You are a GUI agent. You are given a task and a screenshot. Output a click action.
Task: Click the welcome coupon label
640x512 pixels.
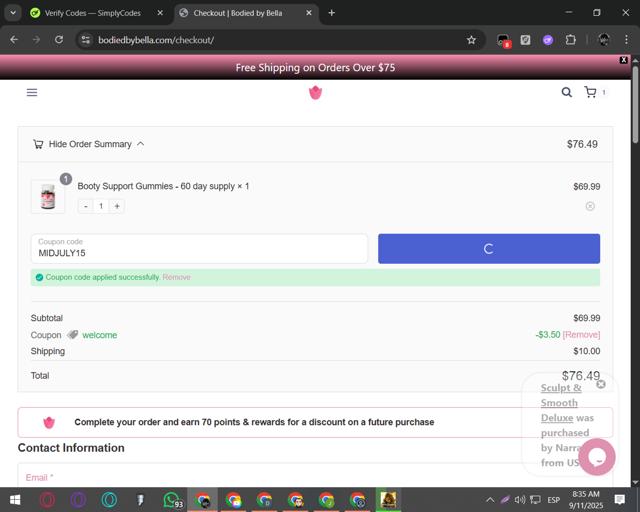coord(100,335)
